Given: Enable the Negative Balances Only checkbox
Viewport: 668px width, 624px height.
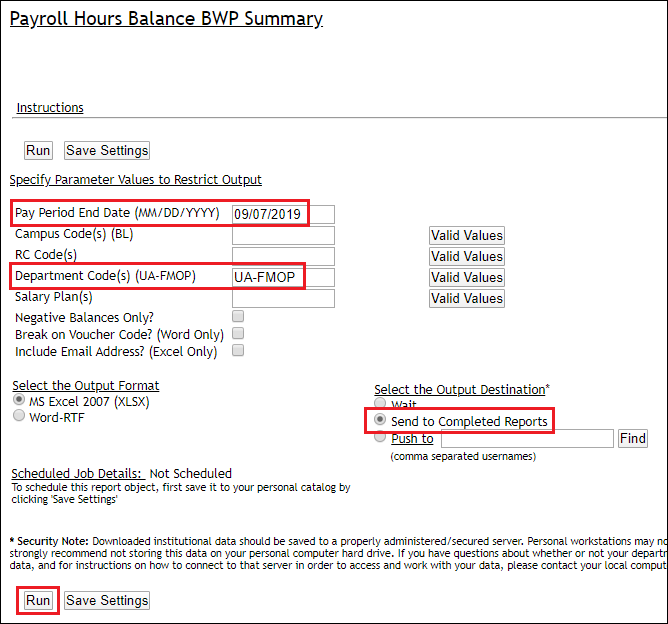Looking at the screenshot, I should click(238, 316).
